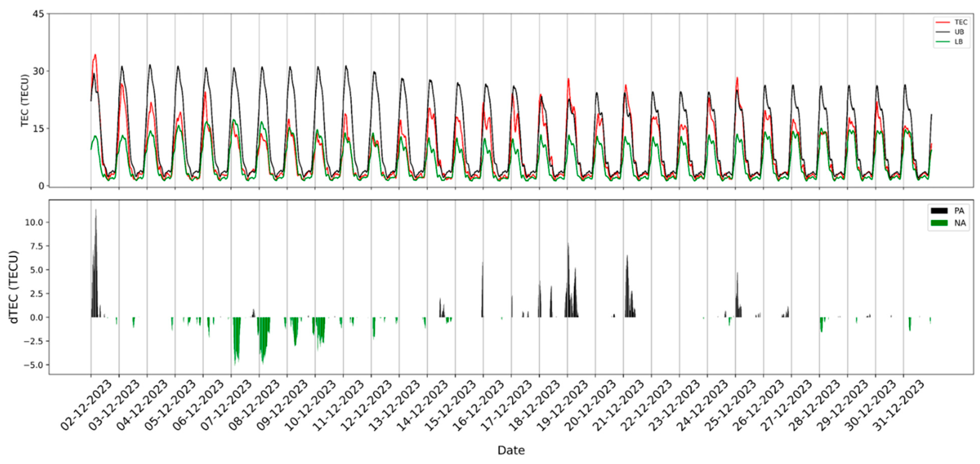Click the '13-12-2023' date label
Viewport: 980px width, 464px height.
pos(394,406)
